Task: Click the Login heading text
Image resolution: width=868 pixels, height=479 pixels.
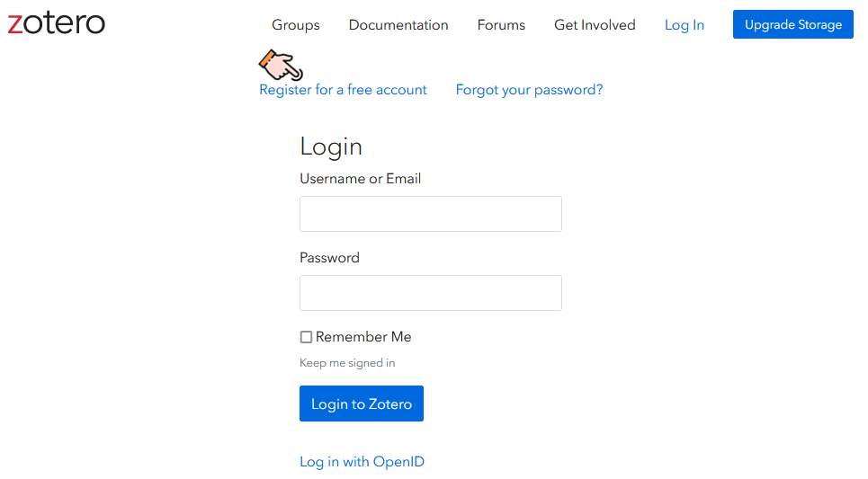Action: coord(331,147)
